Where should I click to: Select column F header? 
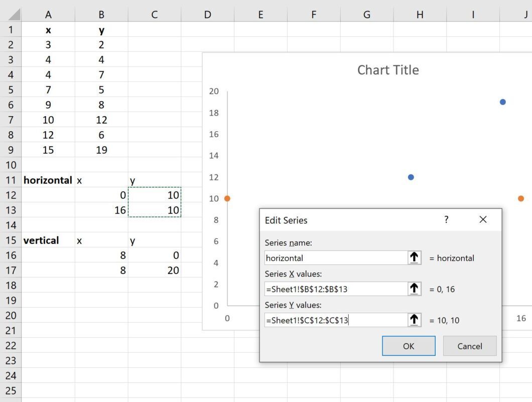pos(314,15)
